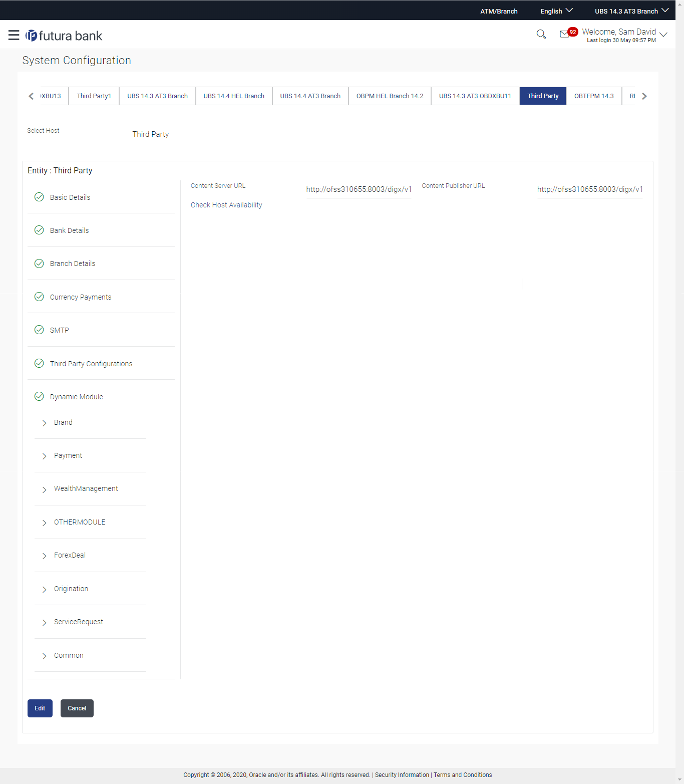Image resolution: width=684 pixels, height=784 pixels.
Task: Click the Cancel button
Action: pos(77,708)
